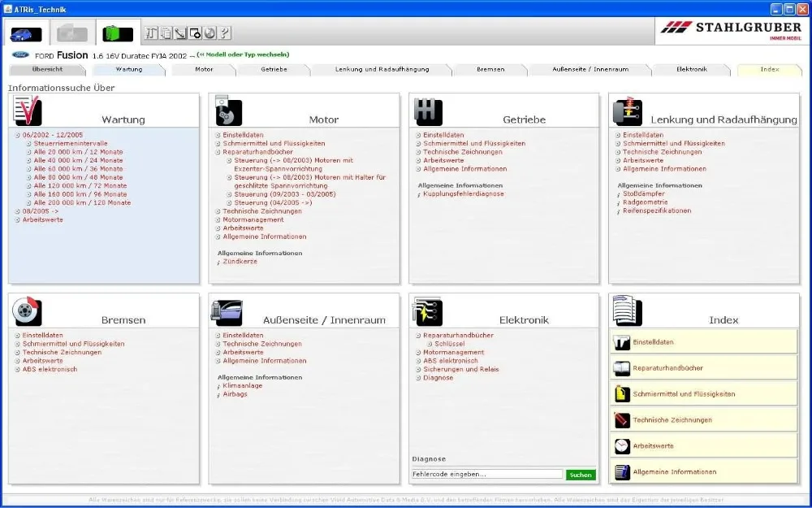Viewport: 812px width, 508px height.
Task: Open the Elektronik tab
Action: 691,69
